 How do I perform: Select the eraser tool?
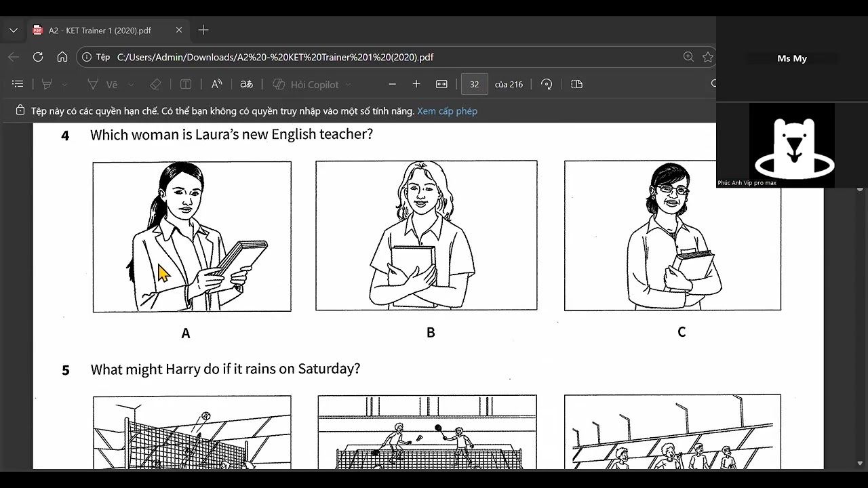pyautogui.click(x=155, y=84)
